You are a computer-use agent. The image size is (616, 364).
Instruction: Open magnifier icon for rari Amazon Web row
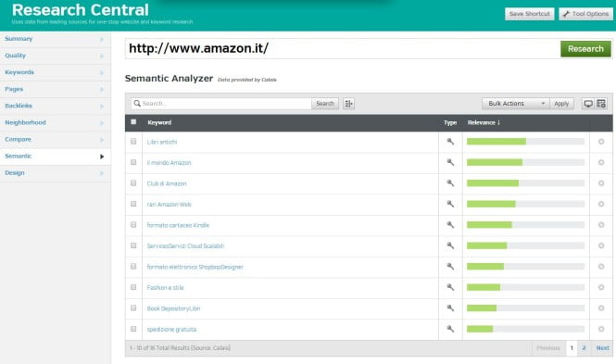click(450, 204)
